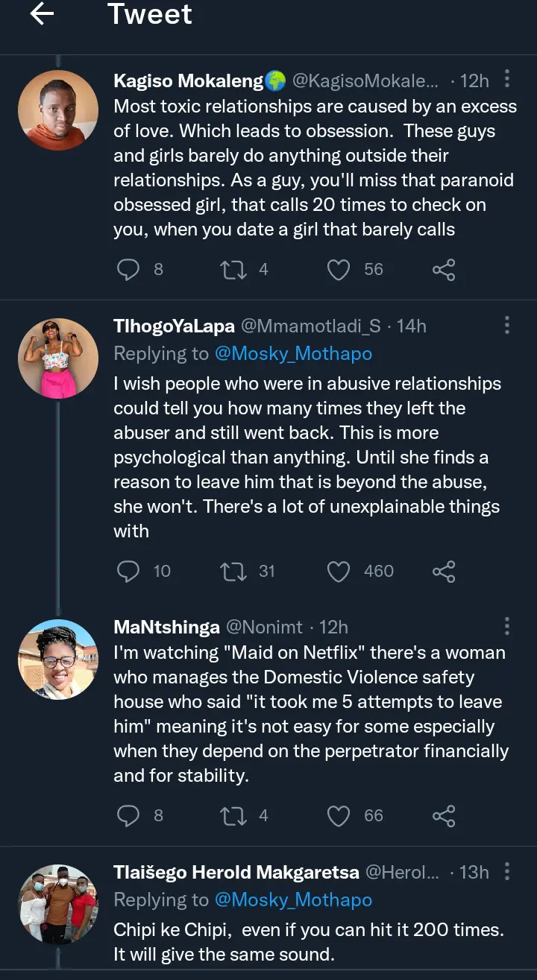Share MaNtshinga's tweet
537x980 pixels.
[x=444, y=816]
